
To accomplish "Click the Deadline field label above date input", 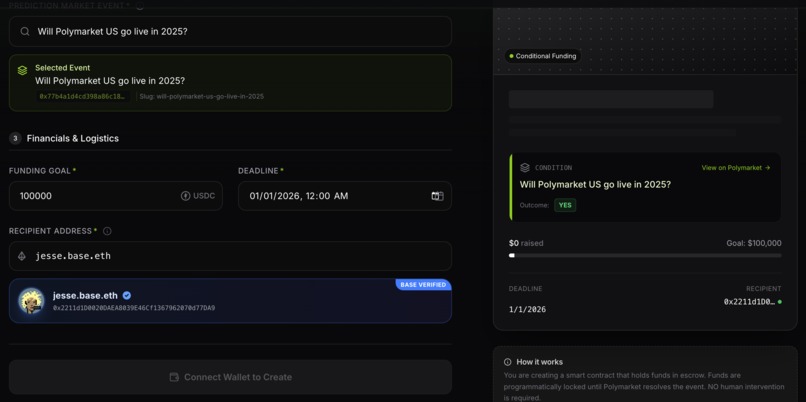I will pos(258,171).
